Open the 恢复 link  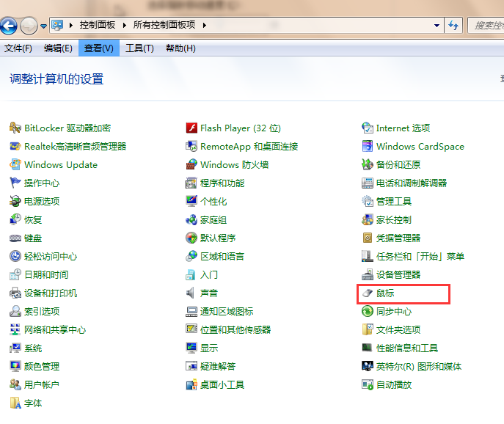[33, 220]
